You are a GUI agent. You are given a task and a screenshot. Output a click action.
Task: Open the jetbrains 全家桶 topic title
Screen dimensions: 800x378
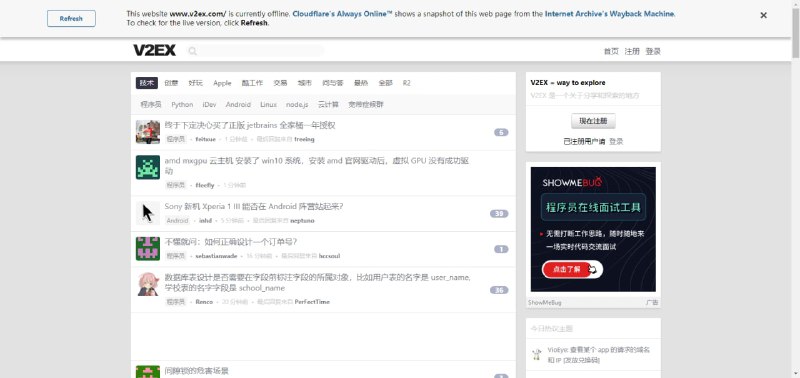(x=250, y=125)
